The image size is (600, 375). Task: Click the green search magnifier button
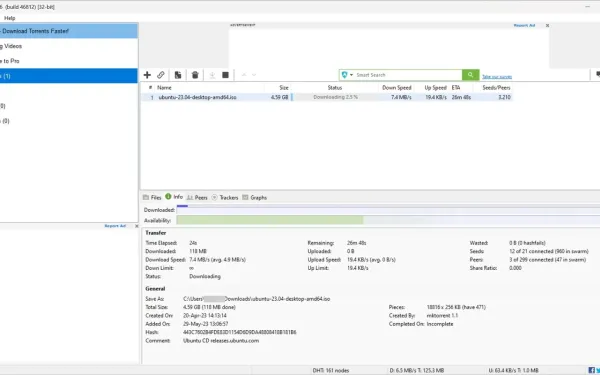[x=470, y=75]
